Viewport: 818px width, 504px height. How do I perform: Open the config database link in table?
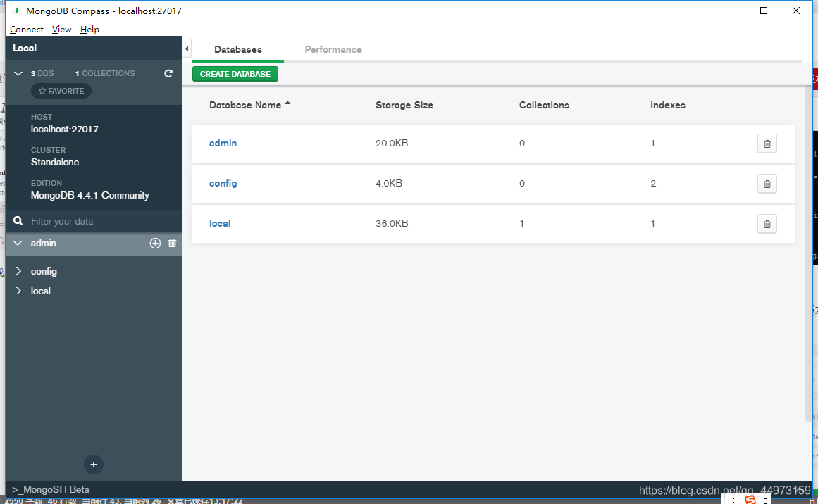(223, 184)
